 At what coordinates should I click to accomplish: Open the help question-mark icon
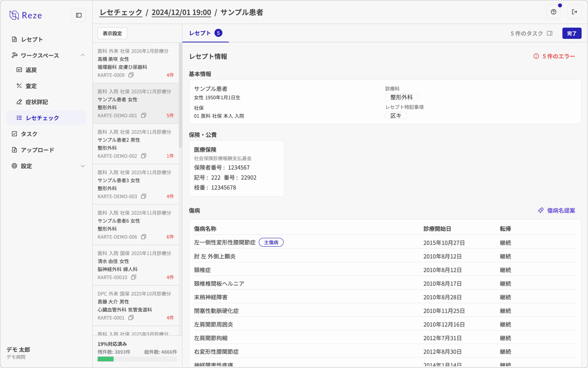(x=553, y=12)
